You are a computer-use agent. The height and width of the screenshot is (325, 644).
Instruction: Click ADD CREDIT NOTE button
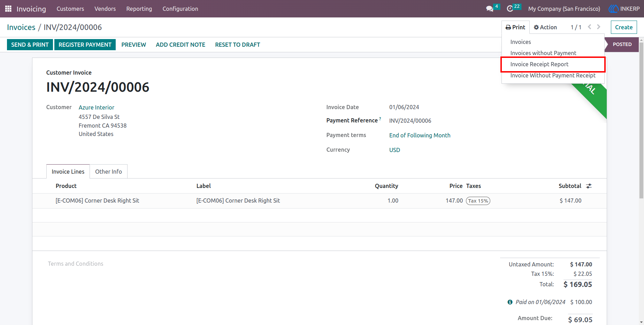(x=181, y=45)
